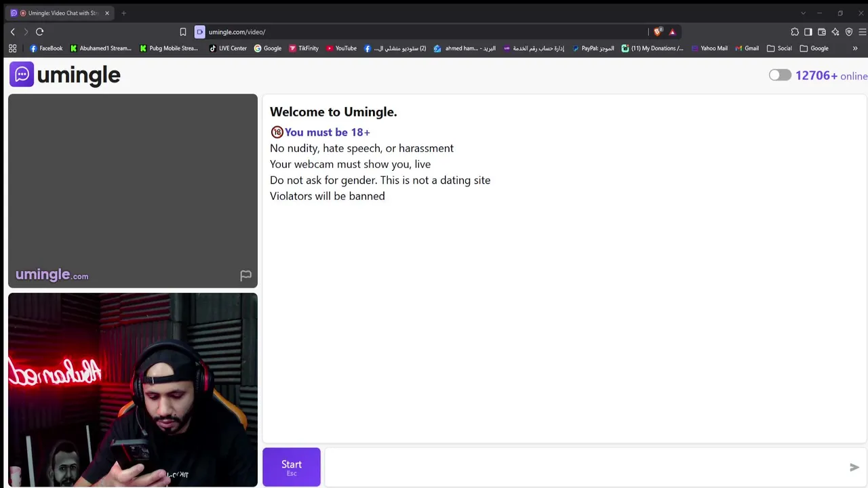This screenshot has height=488, width=868.
Task: Click the Start button to begin chatting
Action: tap(292, 467)
